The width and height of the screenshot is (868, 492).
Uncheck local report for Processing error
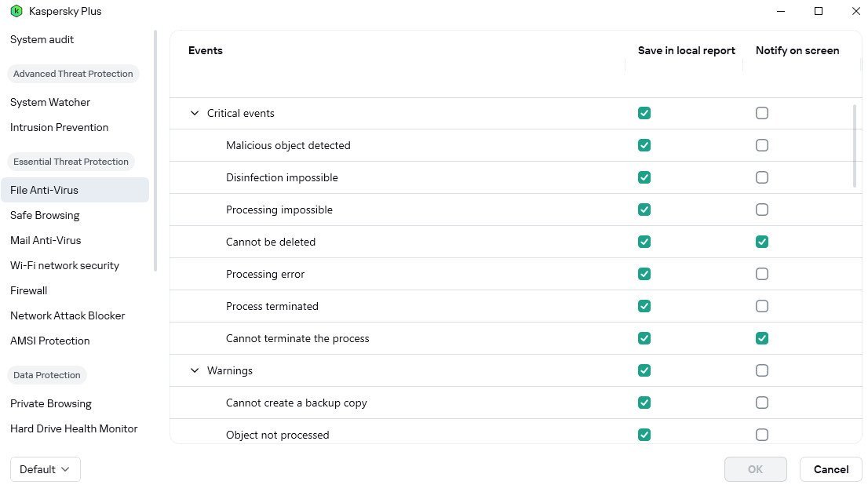point(644,274)
